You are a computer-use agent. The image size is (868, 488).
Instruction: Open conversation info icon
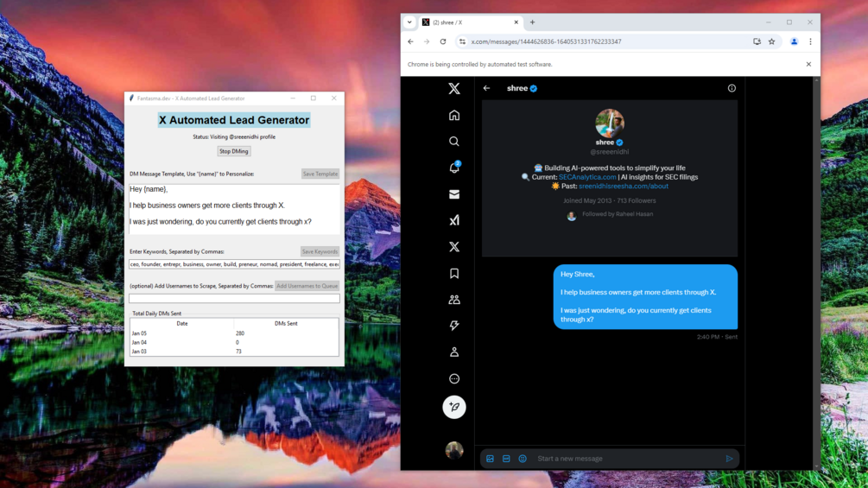pyautogui.click(x=732, y=88)
